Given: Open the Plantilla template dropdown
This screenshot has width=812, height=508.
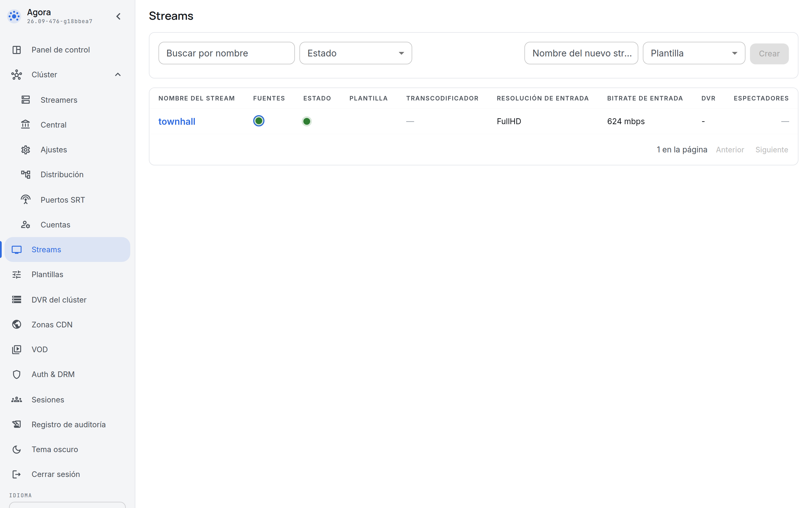Looking at the screenshot, I should tap(694, 53).
